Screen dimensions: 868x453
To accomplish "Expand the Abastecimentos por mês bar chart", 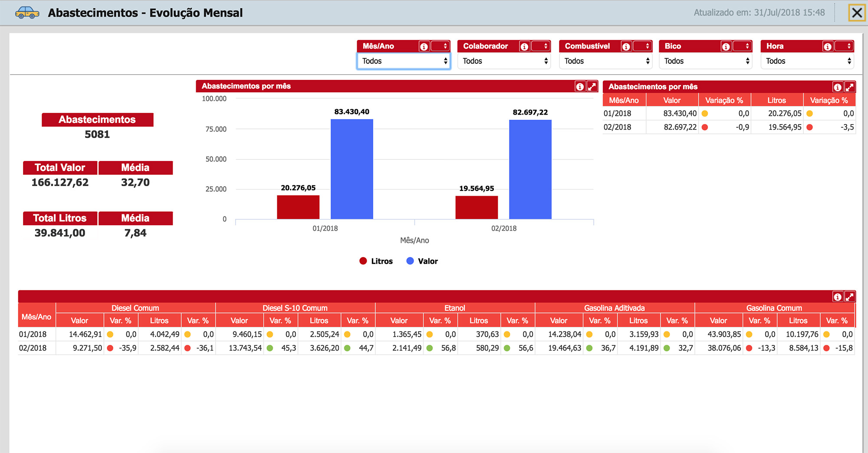I will click(592, 86).
